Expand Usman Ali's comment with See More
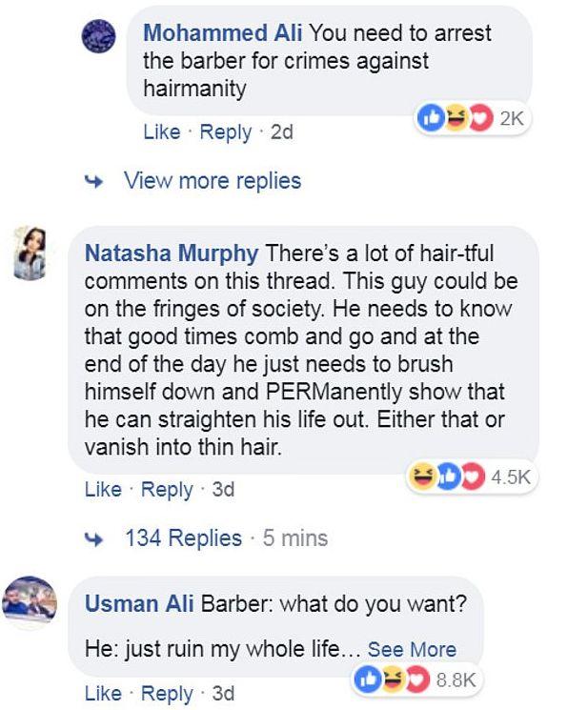Viewport: 588px width, 710px height. 412,649
